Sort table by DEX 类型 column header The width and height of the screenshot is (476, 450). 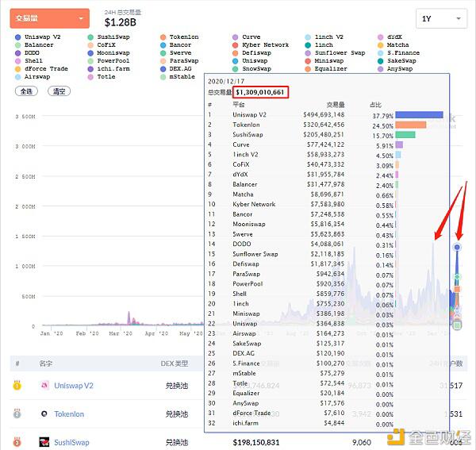click(x=175, y=363)
